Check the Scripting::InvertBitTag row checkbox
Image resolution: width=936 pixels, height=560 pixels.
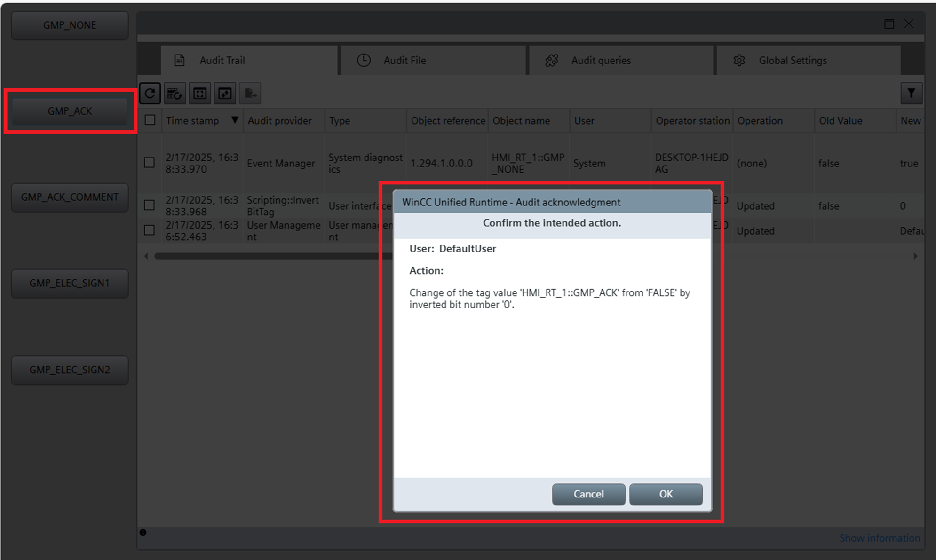[149, 205]
